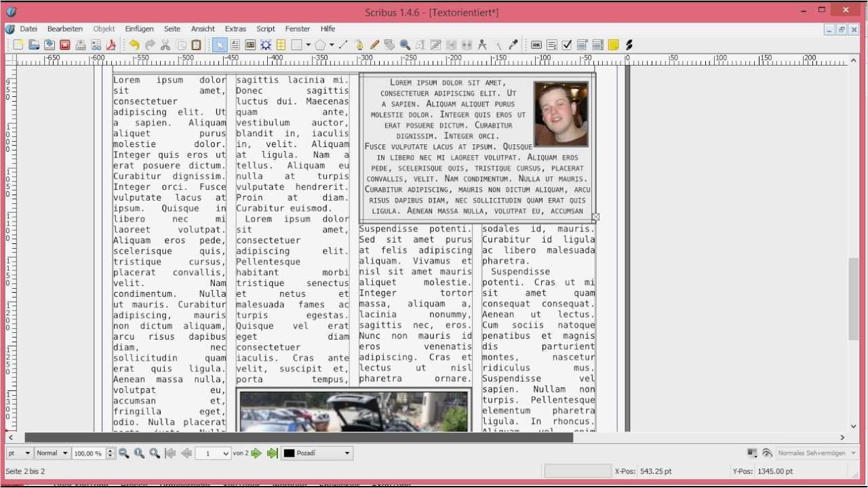Select the Rotate Item tool
The image size is (868, 488).
(389, 45)
